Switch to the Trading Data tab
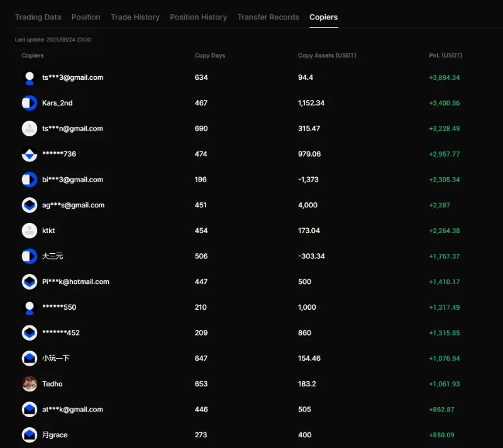Viewport: 503px width, 448px height. [x=38, y=17]
